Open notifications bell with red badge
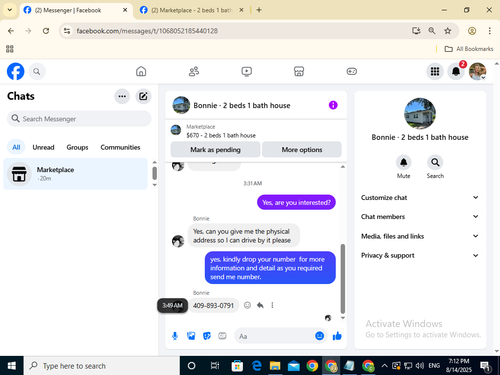The image size is (500, 375). pyautogui.click(x=456, y=71)
